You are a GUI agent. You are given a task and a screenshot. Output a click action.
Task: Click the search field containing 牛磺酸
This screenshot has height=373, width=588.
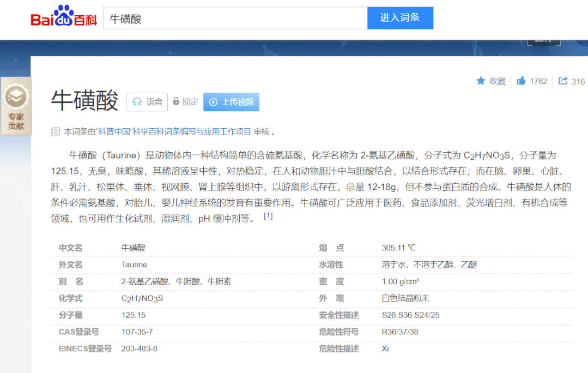[235, 18]
